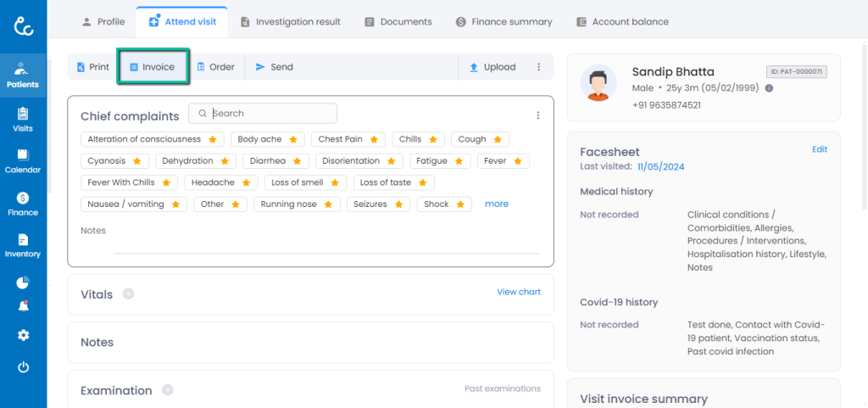Image resolution: width=868 pixels, height=408 pixels.
Task: Open the Finance sidebar section
Action: [23, 204]
